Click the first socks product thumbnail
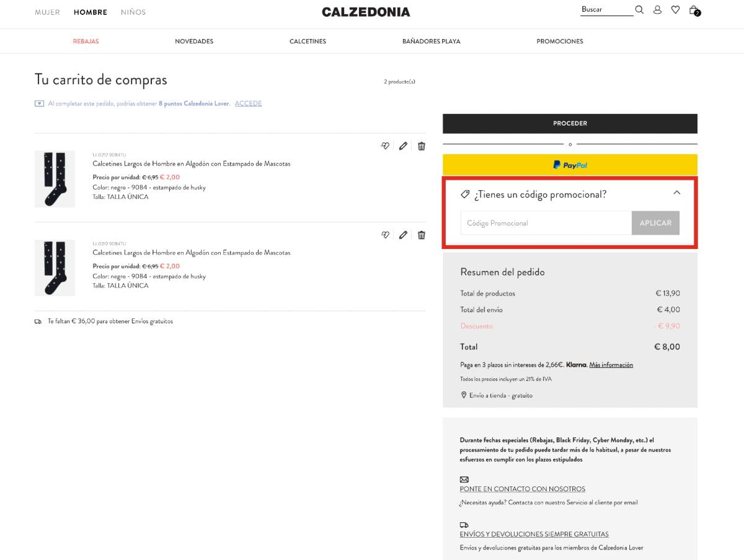 [55, 179]
